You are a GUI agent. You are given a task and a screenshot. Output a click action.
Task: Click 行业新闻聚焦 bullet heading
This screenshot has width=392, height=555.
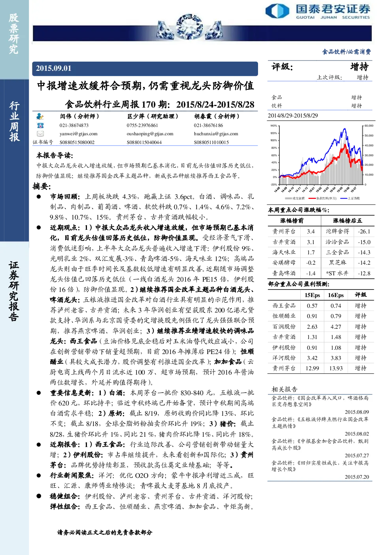coord(72,475)
